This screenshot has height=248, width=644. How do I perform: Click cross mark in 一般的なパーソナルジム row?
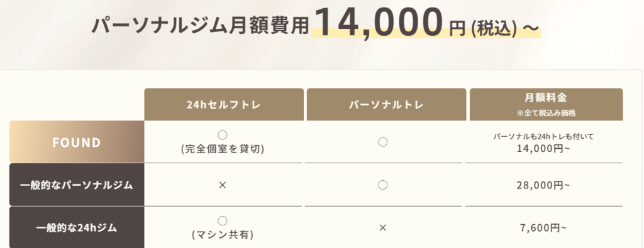pos(223,185)
